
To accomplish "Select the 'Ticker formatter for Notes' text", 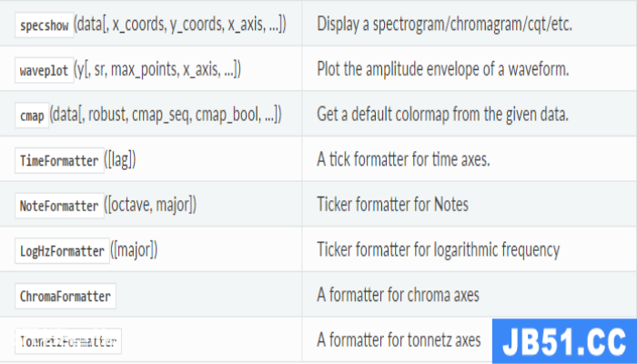I will point(392,205).
